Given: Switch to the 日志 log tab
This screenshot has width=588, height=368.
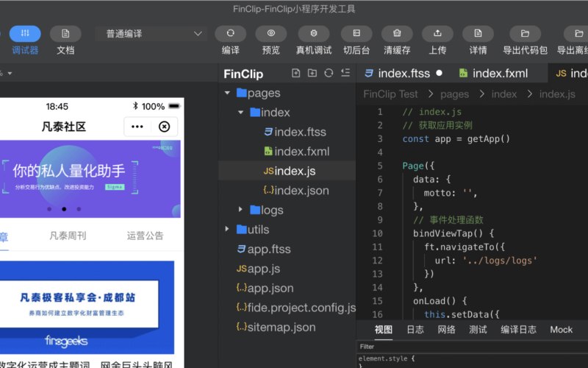Looking at the screenshot, I should click(x=415, y=330).
